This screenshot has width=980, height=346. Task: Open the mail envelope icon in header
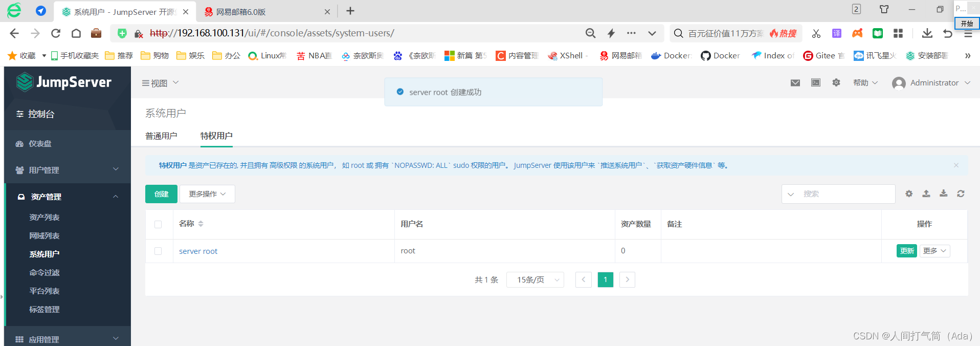[x=795, y=83]
